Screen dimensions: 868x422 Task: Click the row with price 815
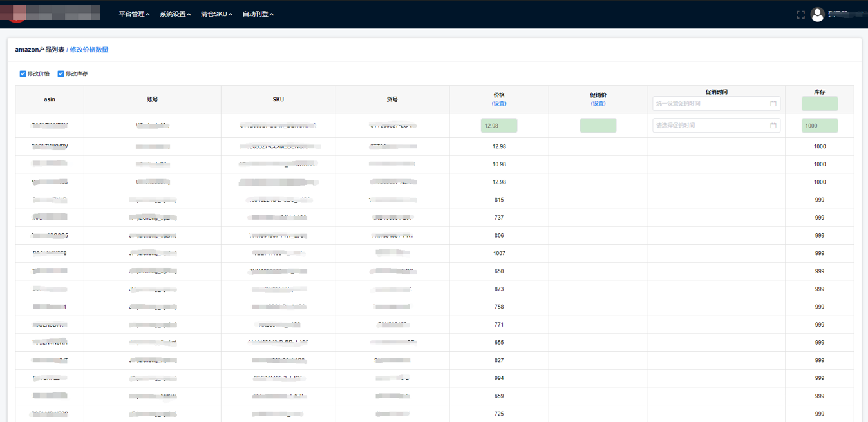point(499,200)
